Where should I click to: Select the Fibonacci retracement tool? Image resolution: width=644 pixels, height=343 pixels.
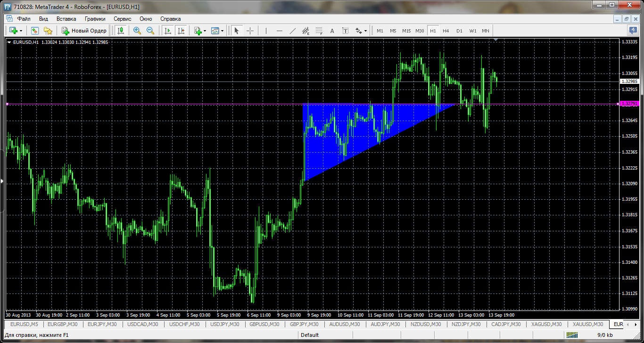coord(319,31)
